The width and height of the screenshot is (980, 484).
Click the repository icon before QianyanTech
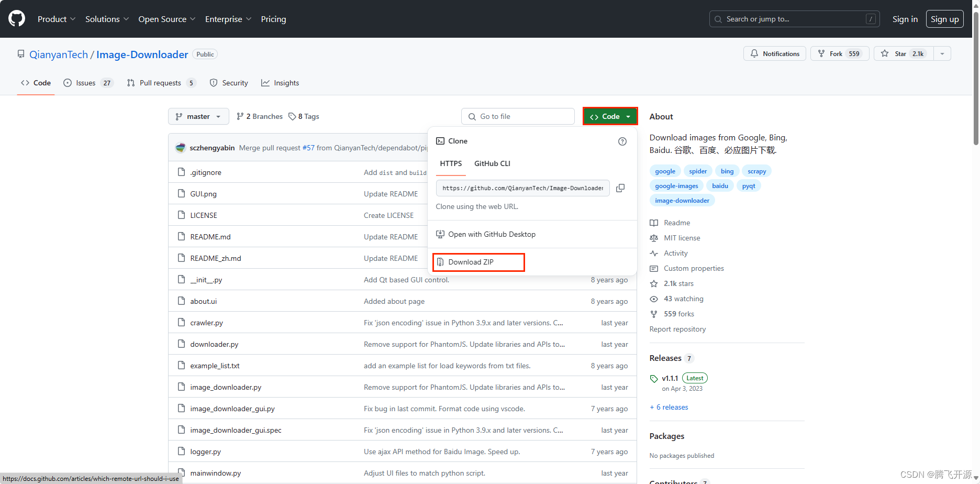tap(21, 54)
